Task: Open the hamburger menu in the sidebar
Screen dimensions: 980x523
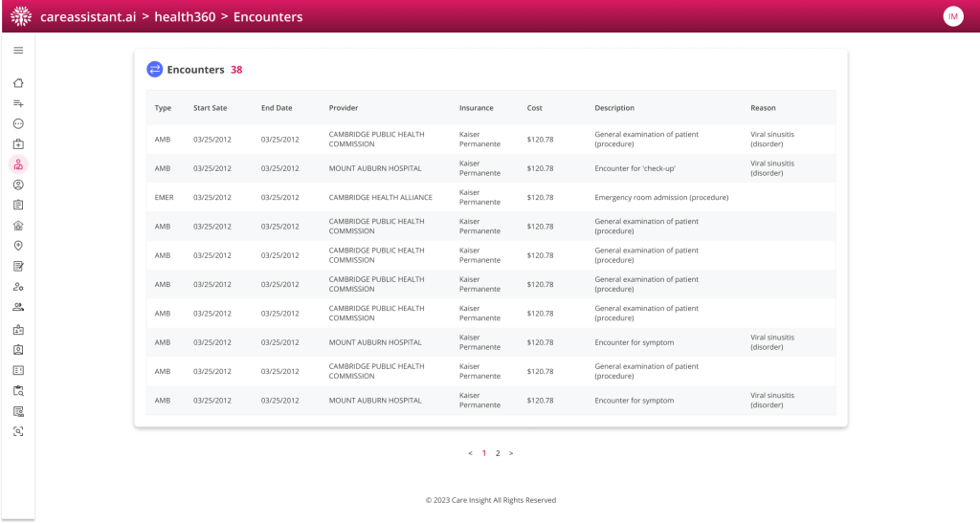Action: pos(18,50)
